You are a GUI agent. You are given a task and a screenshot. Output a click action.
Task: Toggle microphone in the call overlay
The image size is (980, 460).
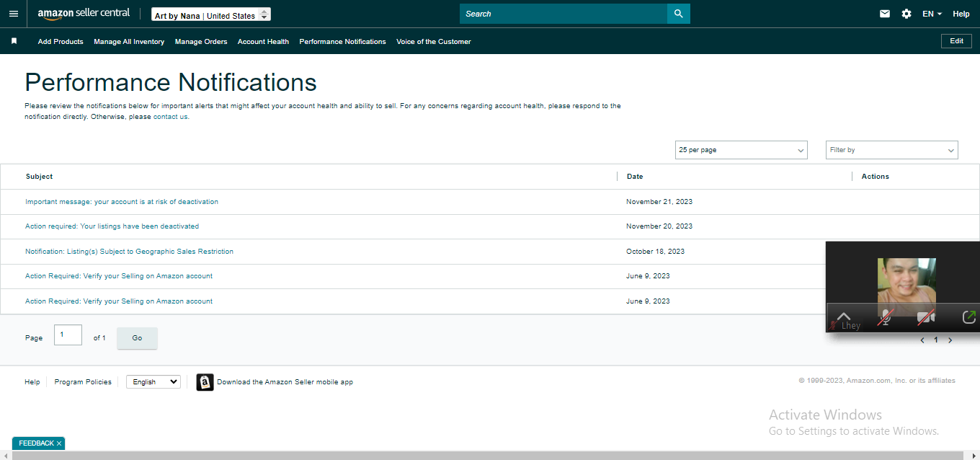tap(886, 317)
